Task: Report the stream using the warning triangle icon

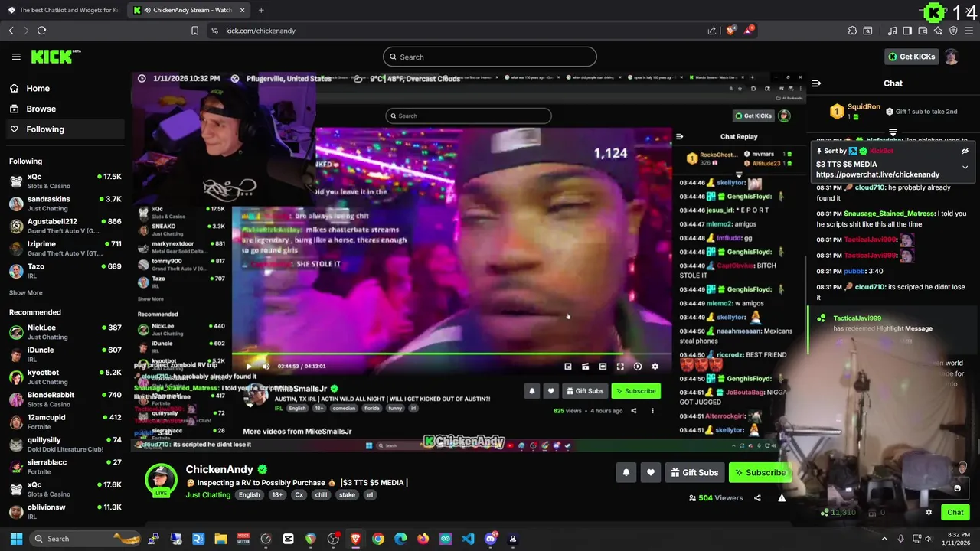Action: click(x=782, y=498)
